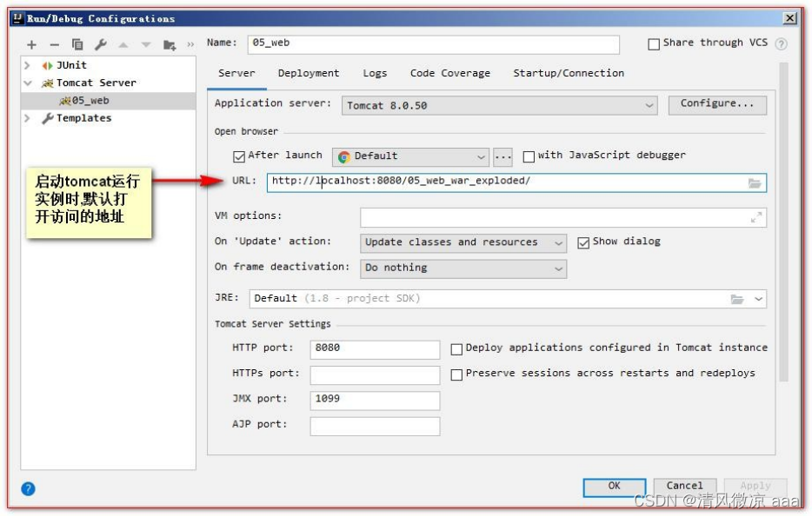The image size is (812, 517).
Task: Click Tomcat Server cat icon
Action: [x=48, y=83]
